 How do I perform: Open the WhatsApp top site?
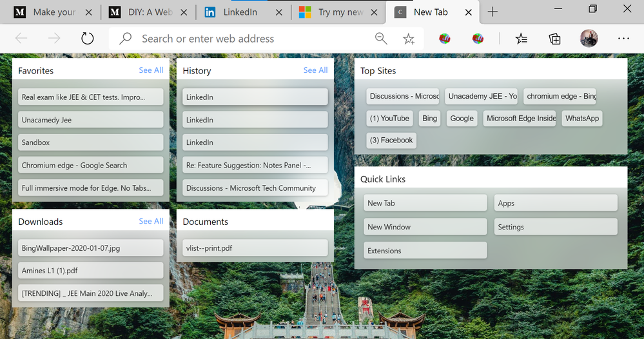coord(582,118)
